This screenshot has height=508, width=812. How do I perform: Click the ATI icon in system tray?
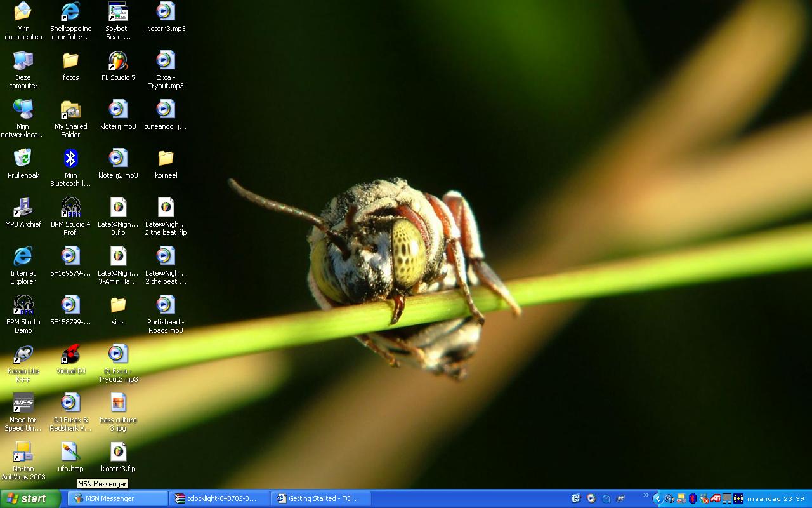click(715, 498)
